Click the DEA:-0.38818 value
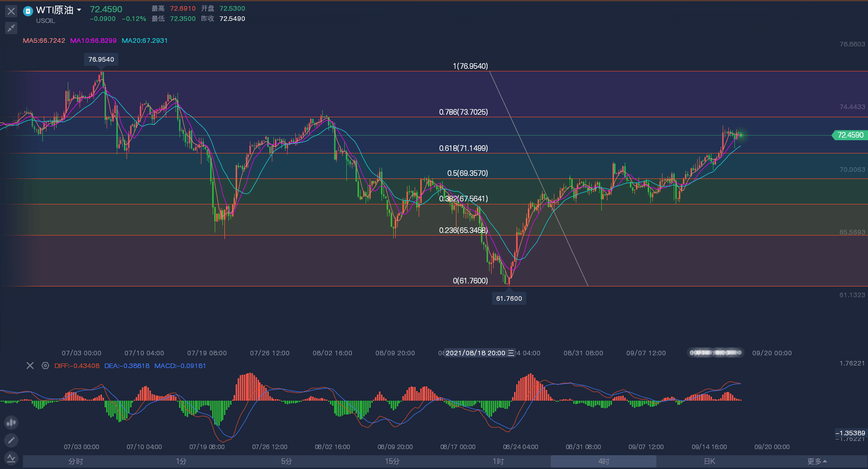868x469 pixels. click(x=127, y=366)
